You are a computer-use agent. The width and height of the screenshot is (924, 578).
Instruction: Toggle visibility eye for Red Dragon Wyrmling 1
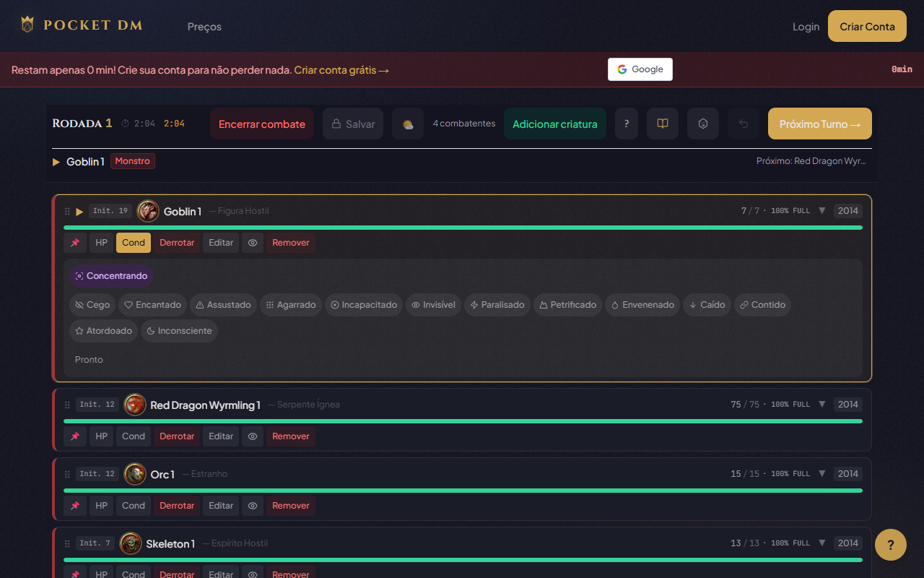[x=253, y=436]
